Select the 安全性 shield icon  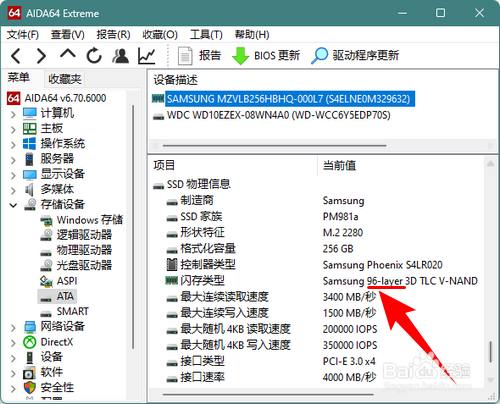click(x=30, y=388)
